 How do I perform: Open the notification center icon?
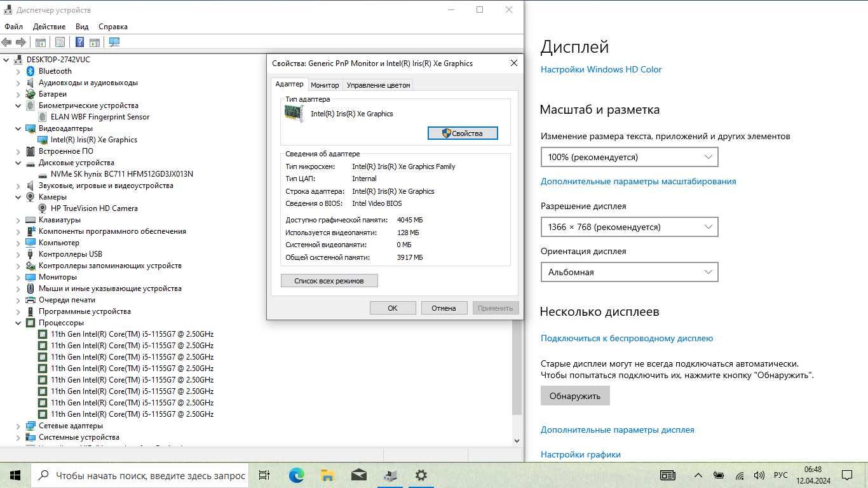tap(847, 475)
